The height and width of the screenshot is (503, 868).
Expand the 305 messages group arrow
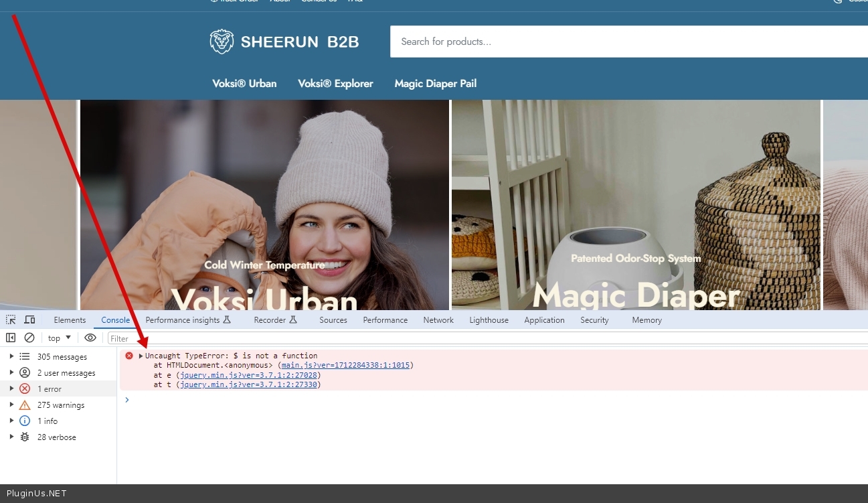pos(11,357)
